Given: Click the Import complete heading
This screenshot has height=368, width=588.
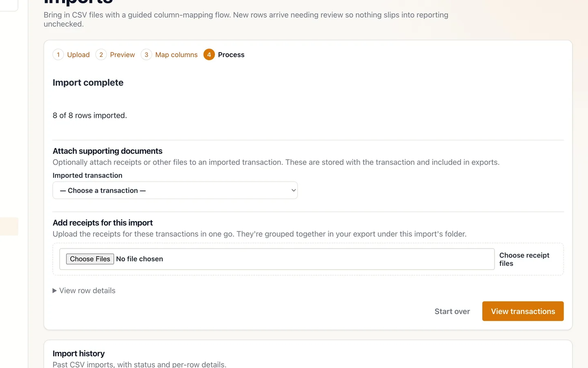Looking at the screenshot, I should pos(88,83).
